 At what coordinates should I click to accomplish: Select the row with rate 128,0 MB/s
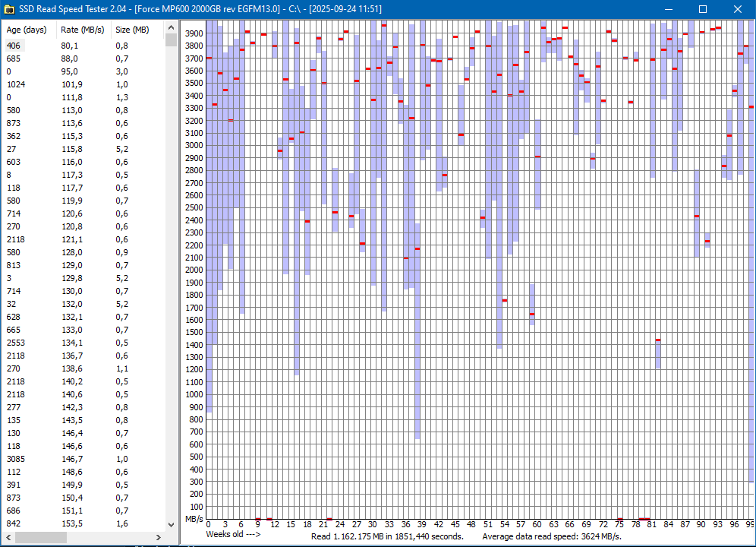83,252
